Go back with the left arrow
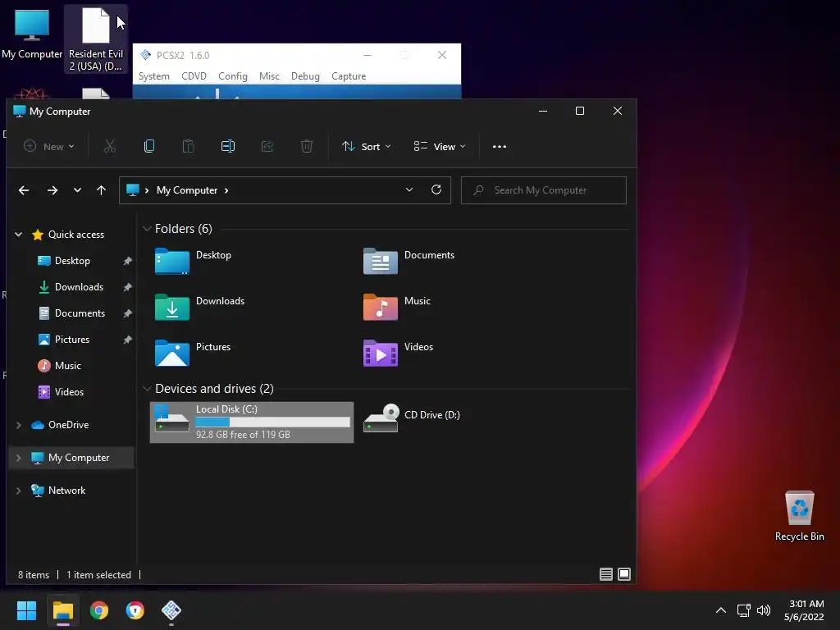Screen dimensions: 840x630 click(x=24, y=190)
